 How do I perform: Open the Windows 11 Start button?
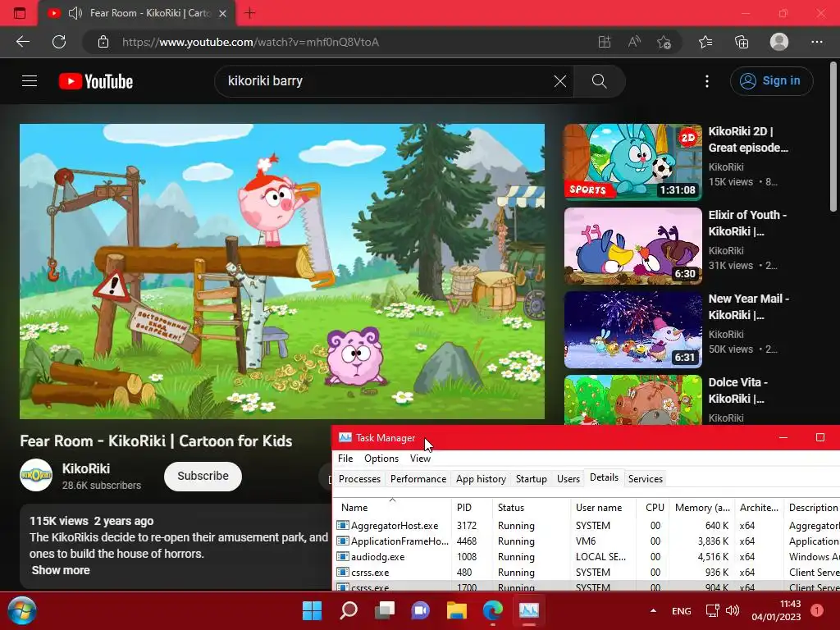(312, 610)
